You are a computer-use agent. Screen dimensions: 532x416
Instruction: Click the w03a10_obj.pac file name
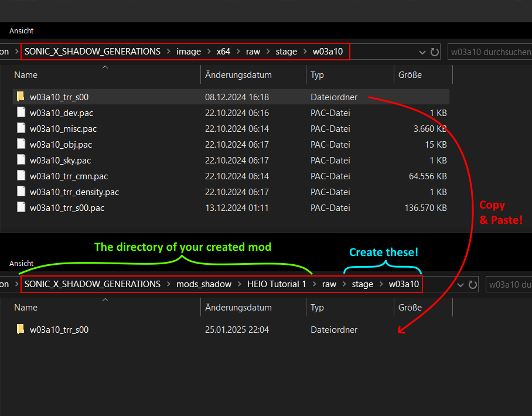coord(61,145)
